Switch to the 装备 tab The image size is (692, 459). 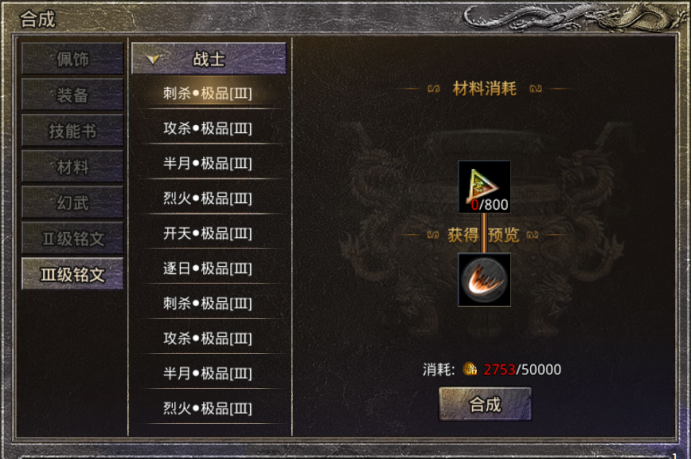click(x=72, y=94)
